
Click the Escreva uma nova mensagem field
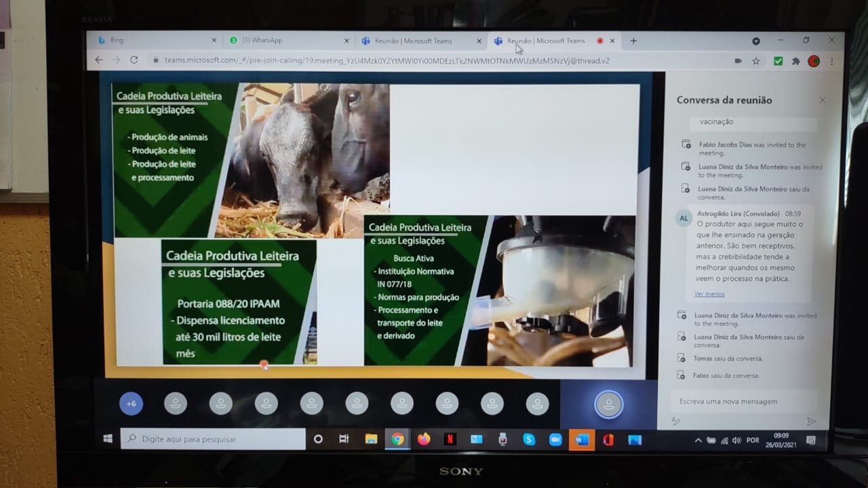click(739, 401)
